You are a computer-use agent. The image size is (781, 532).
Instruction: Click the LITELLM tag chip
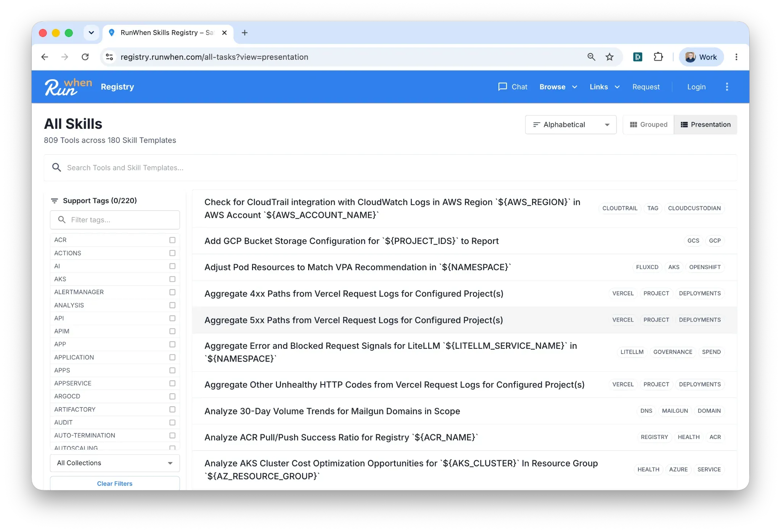[x=632, y=352]
